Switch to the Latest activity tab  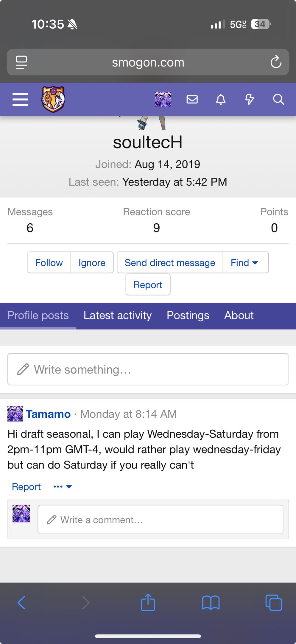[117, 315]
